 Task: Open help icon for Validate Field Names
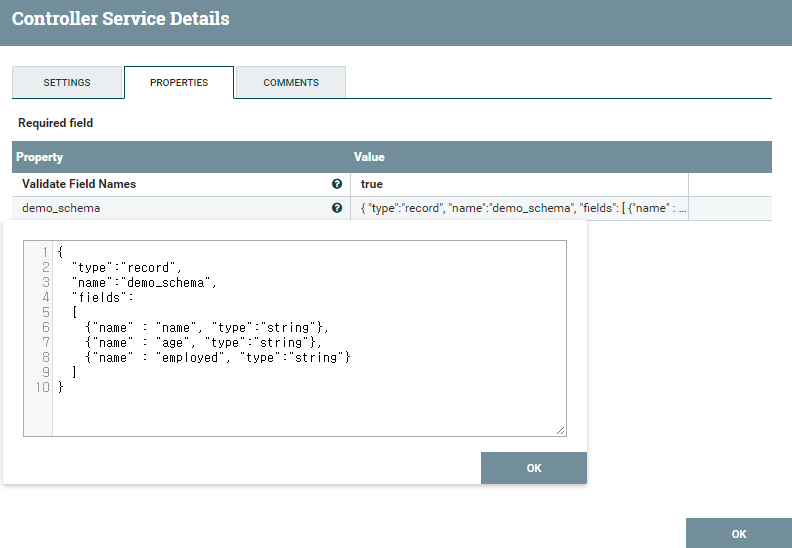(x=337, y=184)
